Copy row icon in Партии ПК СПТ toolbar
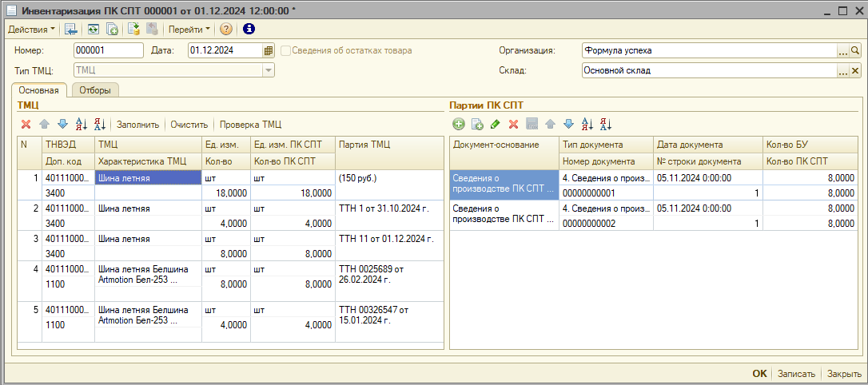This screenshot has width=868, height=385. pos(477,124)
